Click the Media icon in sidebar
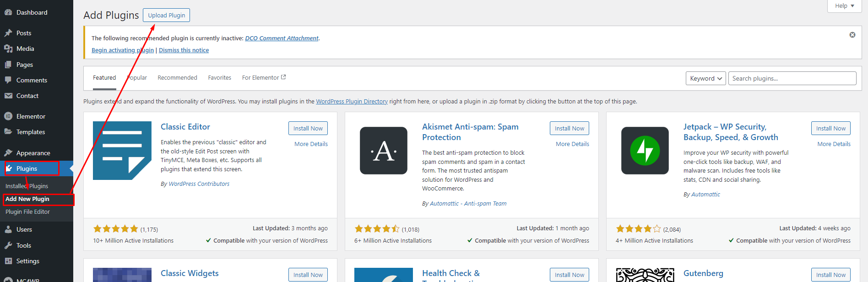Screen dimensions: 868x282 [x=8, y=49]
